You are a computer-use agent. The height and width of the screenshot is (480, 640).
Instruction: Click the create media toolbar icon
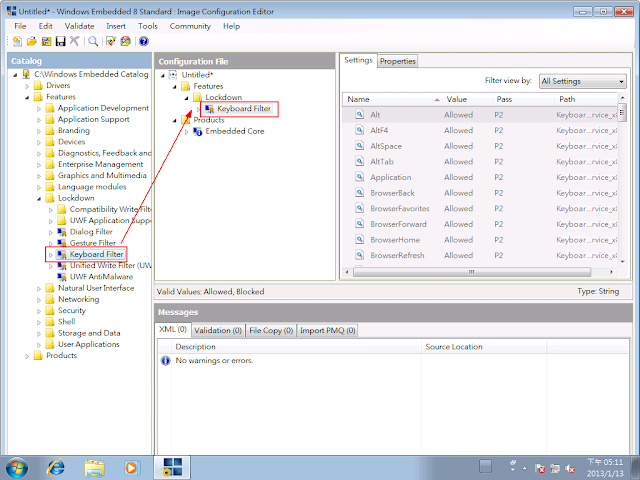(x=125, y=41)
